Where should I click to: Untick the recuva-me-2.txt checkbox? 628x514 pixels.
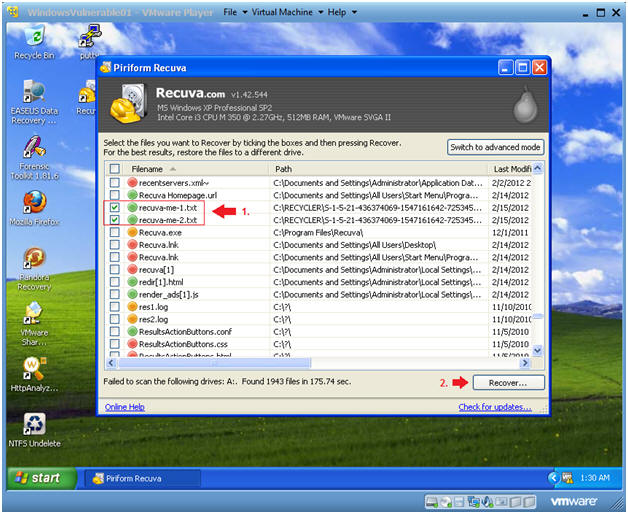pyautogui.click(x=115, y=220)
